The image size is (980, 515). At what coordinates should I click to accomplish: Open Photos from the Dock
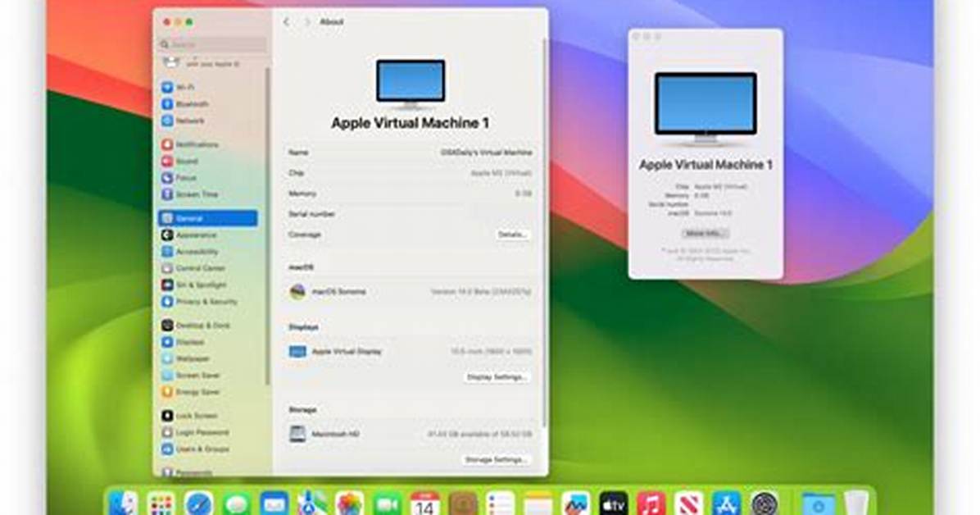click(350, 504)
